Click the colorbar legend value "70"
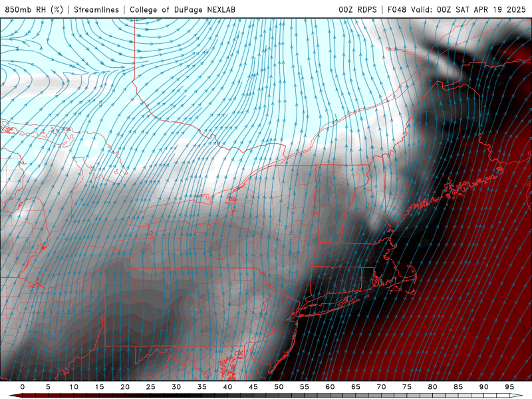 (x=381, y=387)
